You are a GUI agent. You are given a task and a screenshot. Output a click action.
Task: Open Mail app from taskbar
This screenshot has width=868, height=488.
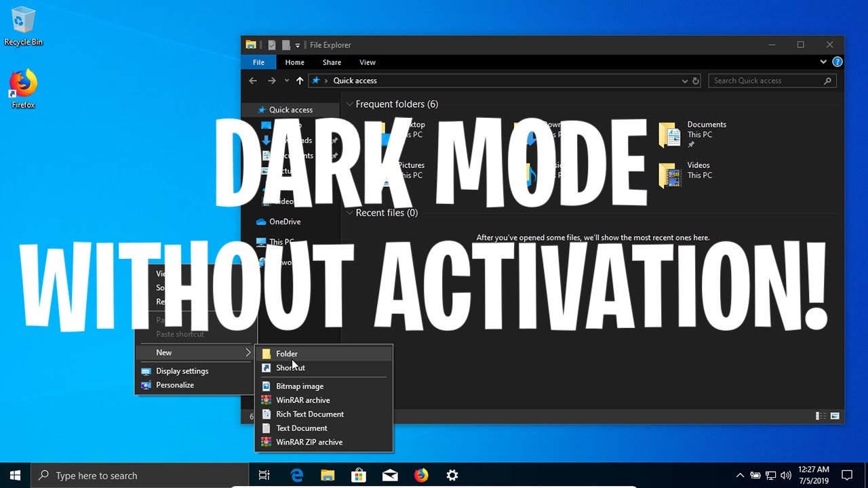(x=390, y=475)
